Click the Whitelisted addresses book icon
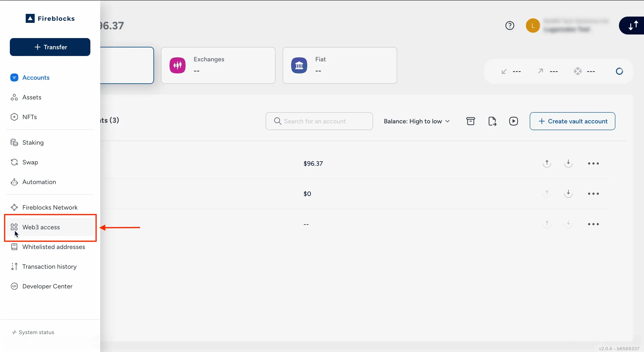Viewport: 644px width, 352px height. point(14,247)
